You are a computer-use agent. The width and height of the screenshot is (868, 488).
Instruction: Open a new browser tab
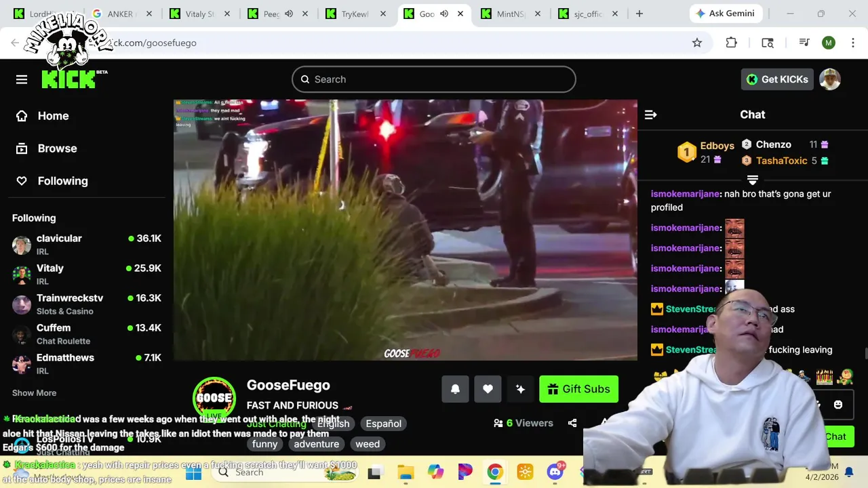click(639, 14)
